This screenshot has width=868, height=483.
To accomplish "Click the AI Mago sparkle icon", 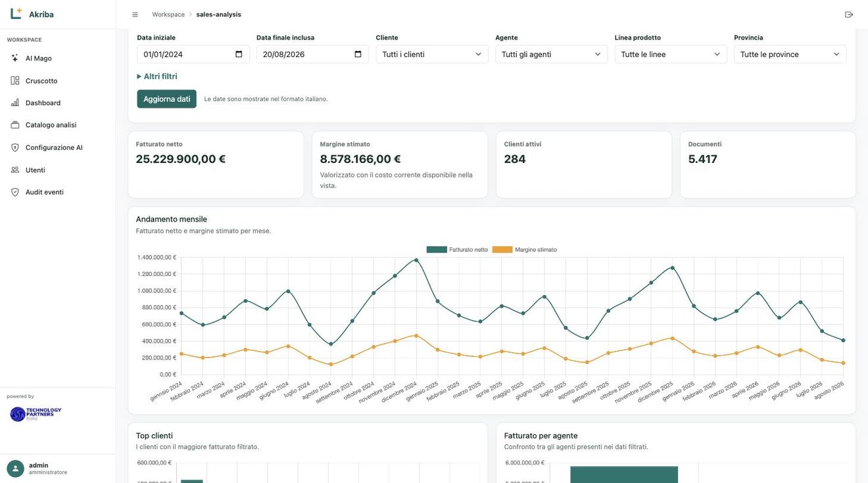I will click(14, 58).
